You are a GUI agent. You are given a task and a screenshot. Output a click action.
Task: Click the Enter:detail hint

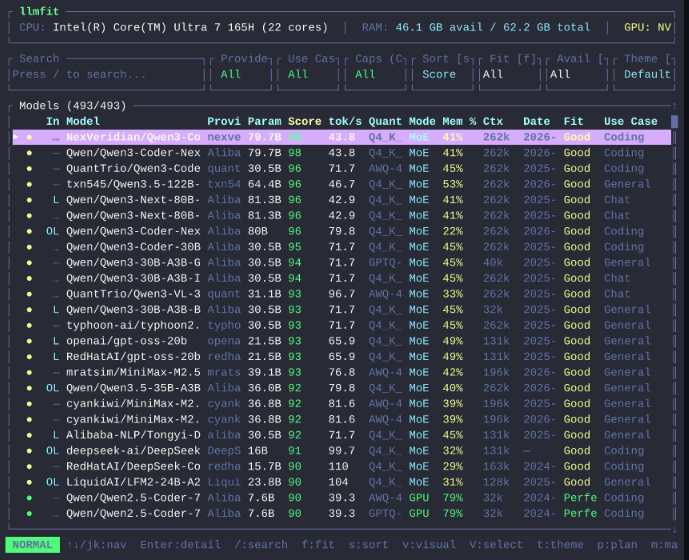[180, 545]
